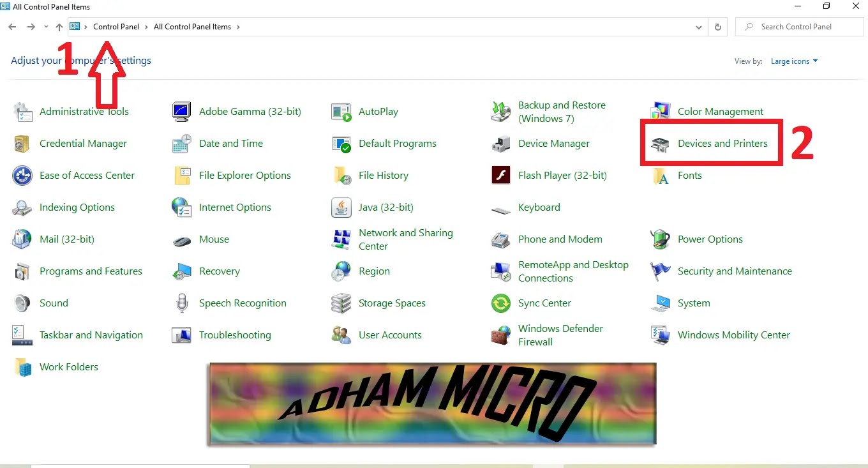This screenshot has width=868, height=468.
Task: Open the Flash Player (32-bit) icon
Action: (501, 176)
